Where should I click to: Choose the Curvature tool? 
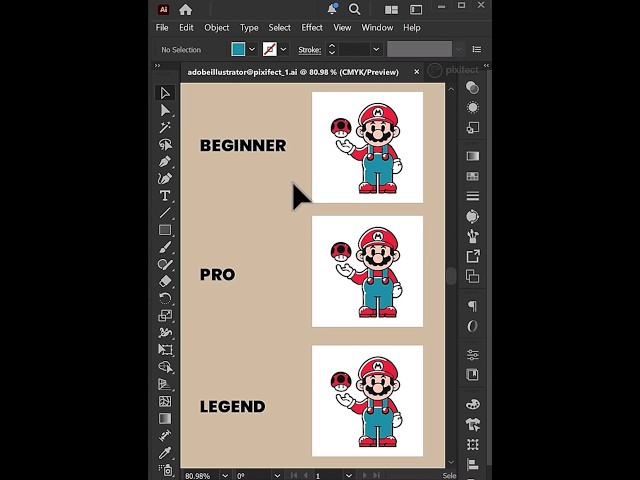click(x=165, y=179)
